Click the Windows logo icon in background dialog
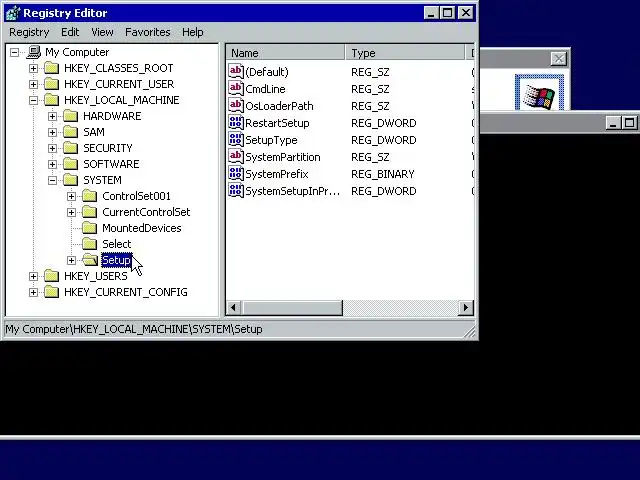The height and width of the screenshot is (480, 640). coord(539,95)
